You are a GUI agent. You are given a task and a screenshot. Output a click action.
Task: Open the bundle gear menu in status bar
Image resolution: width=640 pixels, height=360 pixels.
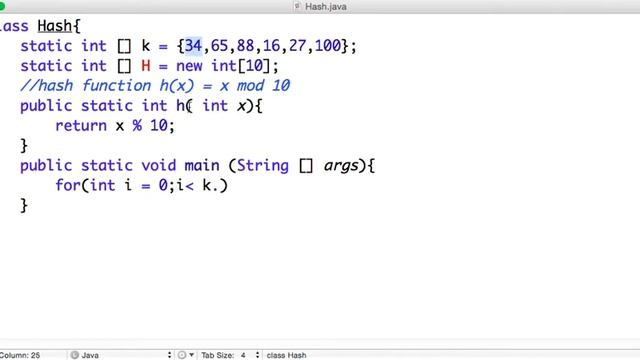[186, 355]
